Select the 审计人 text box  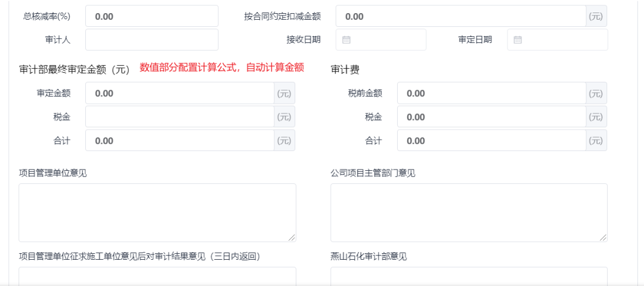(151, 40)
